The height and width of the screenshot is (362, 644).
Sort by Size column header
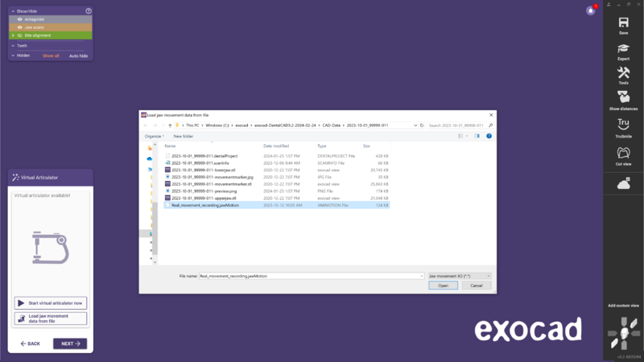[x=366, y=146]
